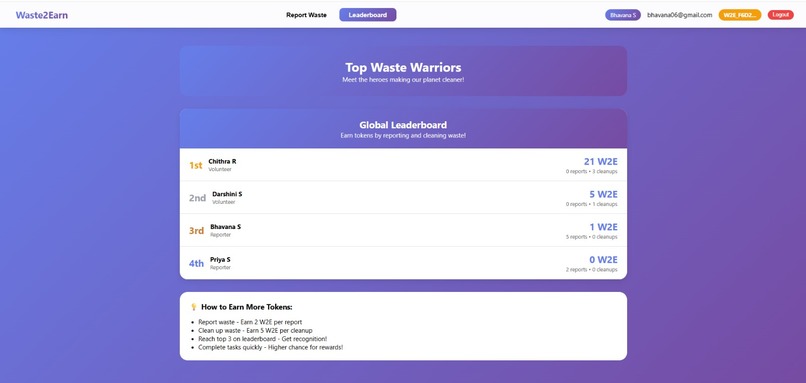Click the Top Waste Warriors heading

pyautogui.click(x=403, y=67)
